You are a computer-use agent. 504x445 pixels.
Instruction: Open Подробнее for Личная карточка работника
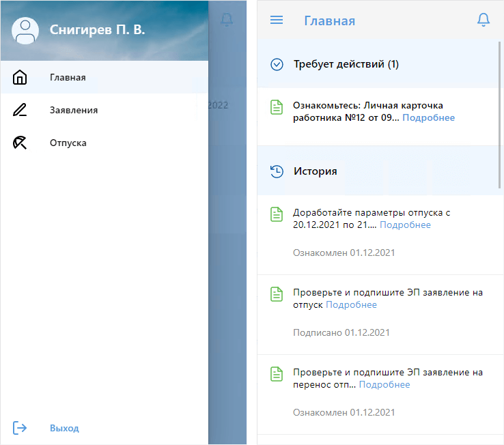(428, 117)
